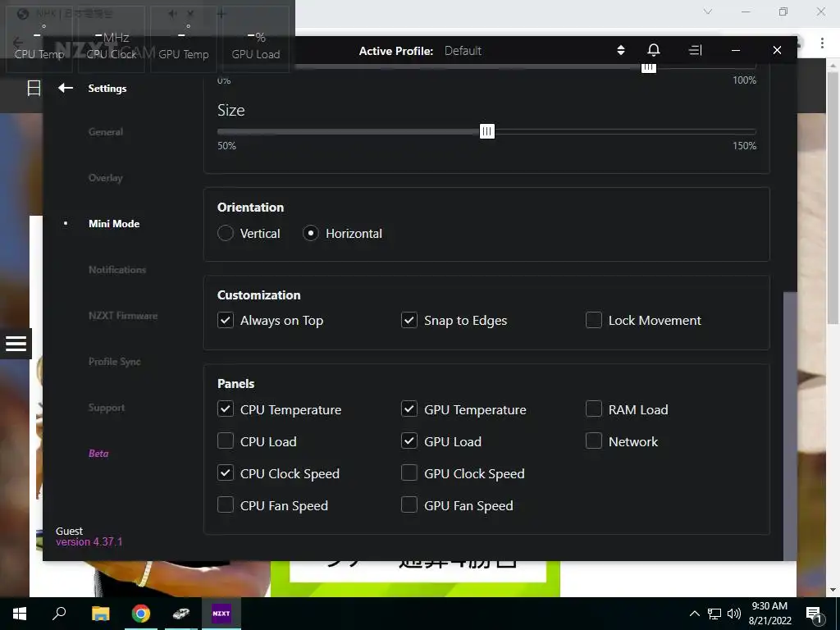Open the Notifications settings section
The image size is (840, 630).
(117, 270)
